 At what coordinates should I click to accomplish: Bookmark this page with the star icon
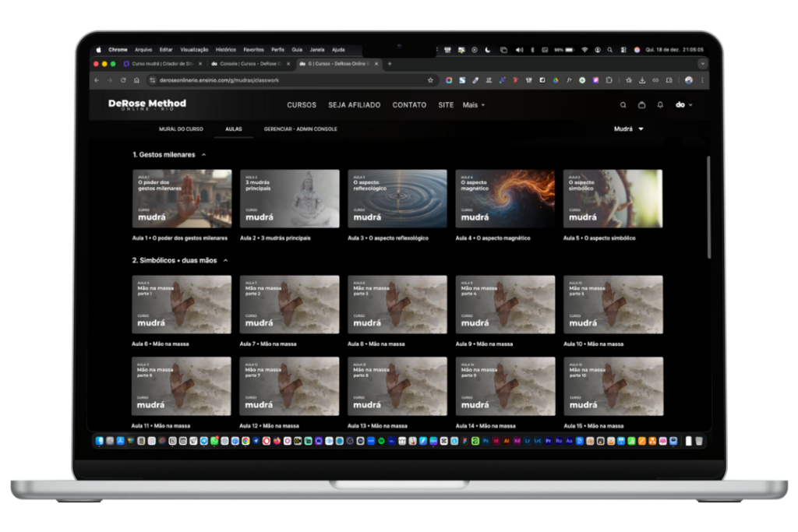click(430, 80)
